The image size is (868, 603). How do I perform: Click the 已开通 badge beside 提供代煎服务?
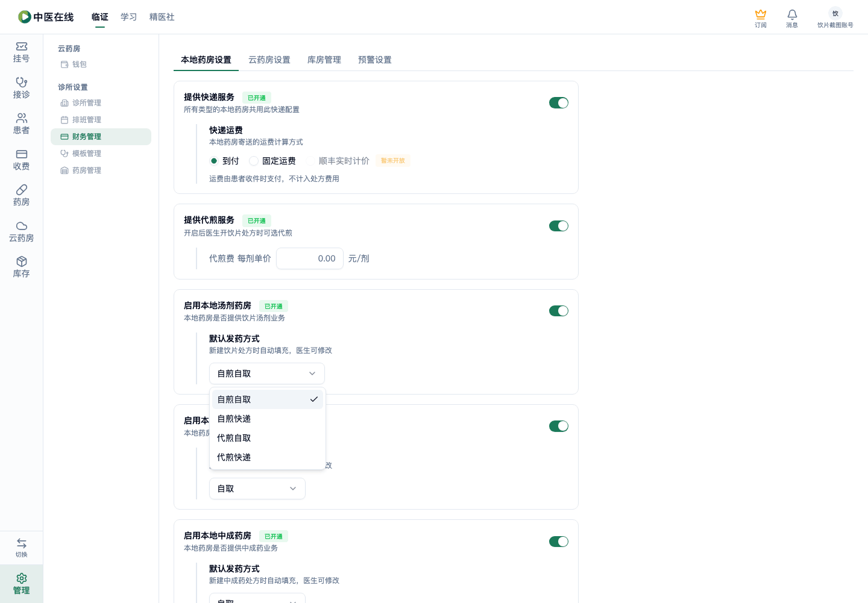257,220
